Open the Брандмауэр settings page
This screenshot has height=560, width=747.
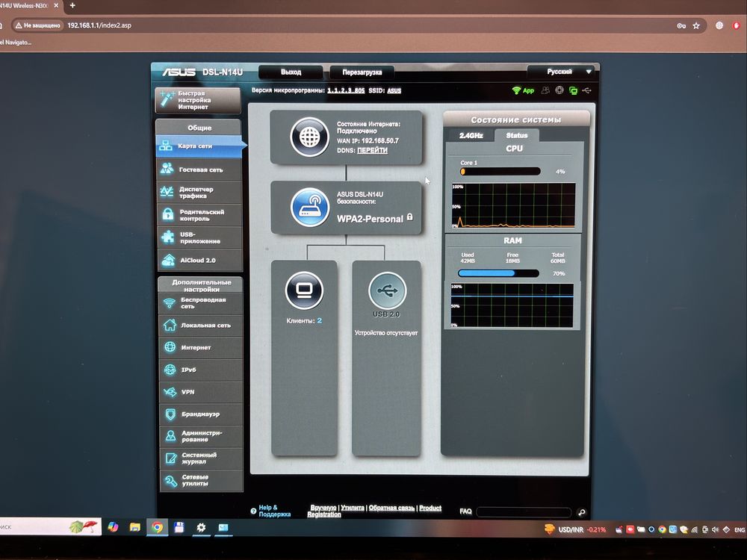pyautogui.click(x=200, y=414)
